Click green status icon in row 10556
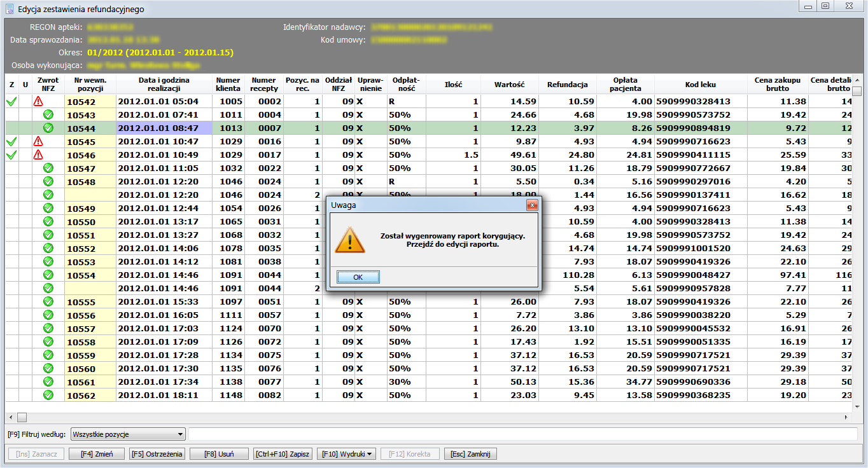 (x=48, y=315)
